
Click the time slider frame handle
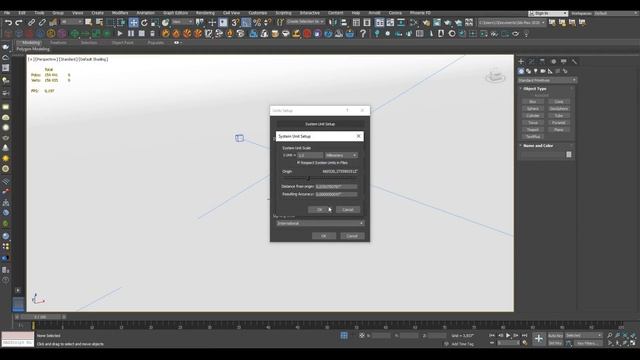point(40,317)
